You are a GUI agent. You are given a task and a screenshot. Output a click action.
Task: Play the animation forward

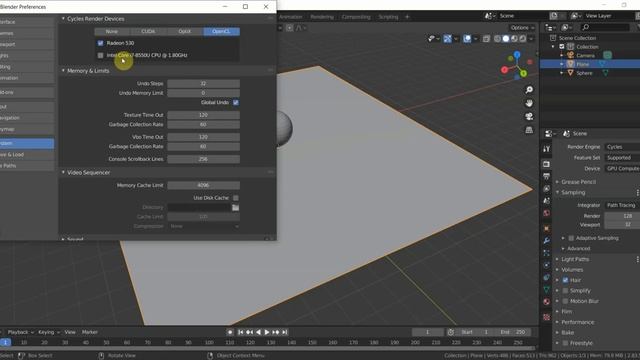point(267,332)
